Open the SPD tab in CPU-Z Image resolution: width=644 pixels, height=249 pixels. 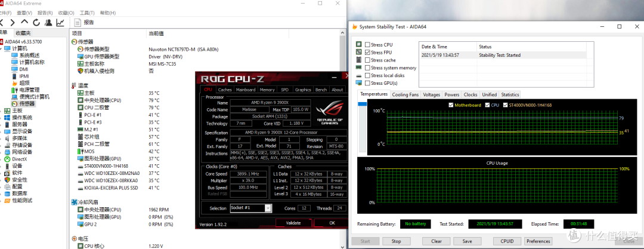(284, 90)
